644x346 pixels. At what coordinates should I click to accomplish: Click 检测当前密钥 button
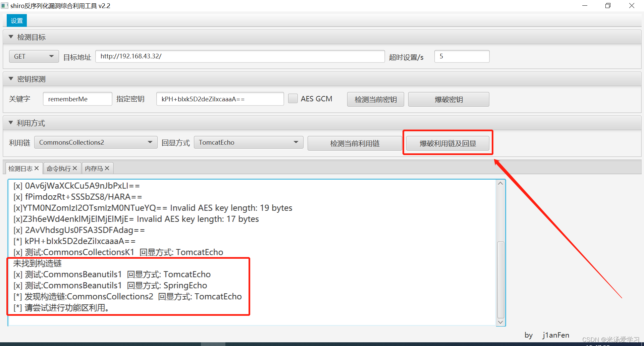tap(375, 99)
